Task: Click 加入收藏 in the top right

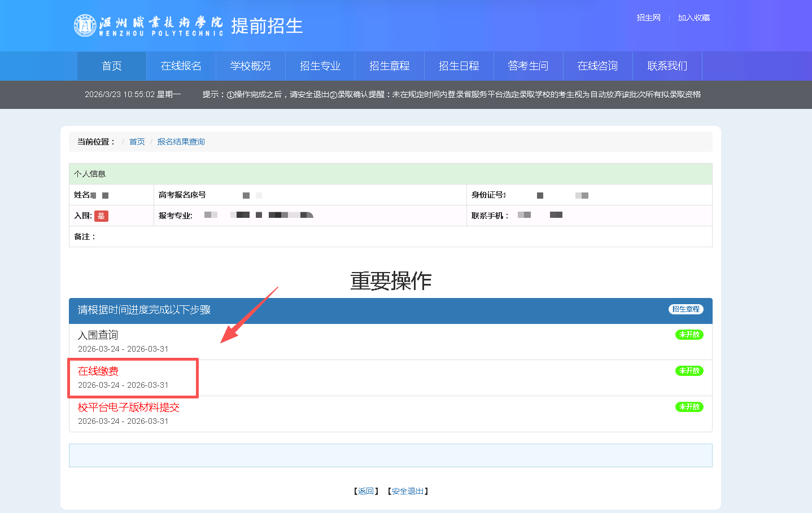Action: [x=694, y=18]
